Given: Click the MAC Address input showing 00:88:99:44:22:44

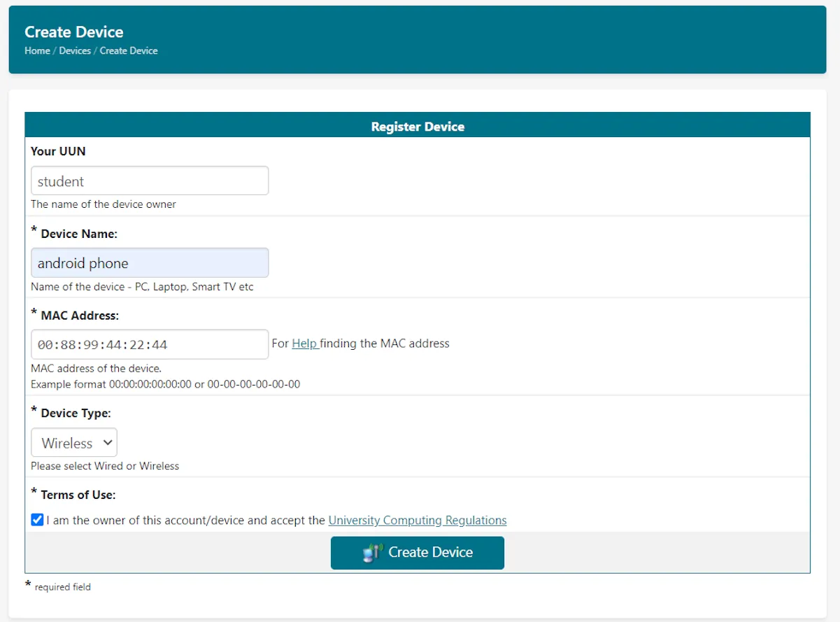Looking at the screenshot, I should click(x=149, y=344).
